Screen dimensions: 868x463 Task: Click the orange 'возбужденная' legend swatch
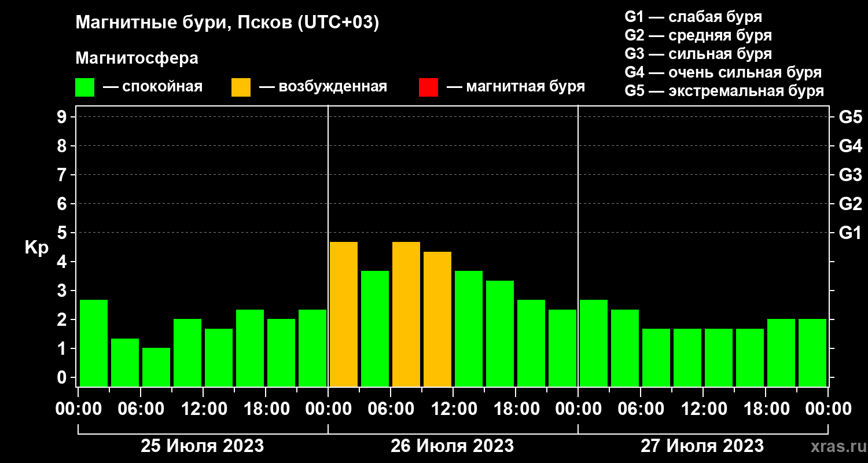pyautogui.click(x=241, y=87)
